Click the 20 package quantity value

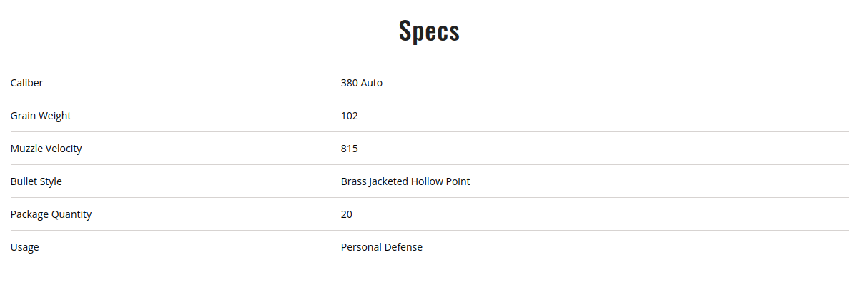347,214
